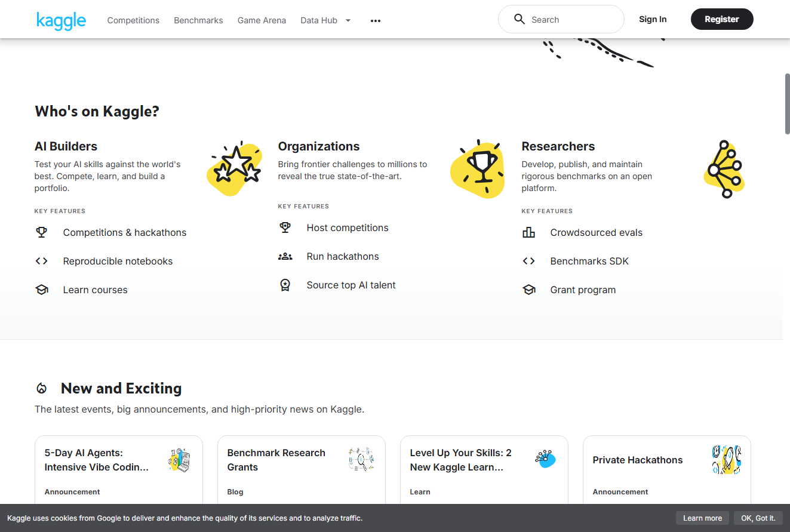Click the Sign In link
Viewport: 790px width, 532px height.
pyautogui.click(x=653, y=19)
